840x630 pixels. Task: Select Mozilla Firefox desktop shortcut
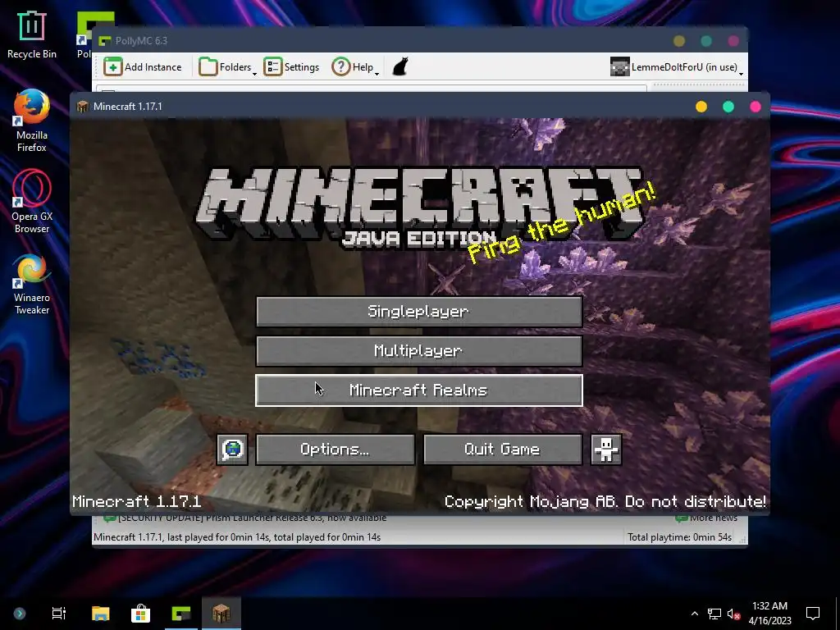click(x=32, y=121)
